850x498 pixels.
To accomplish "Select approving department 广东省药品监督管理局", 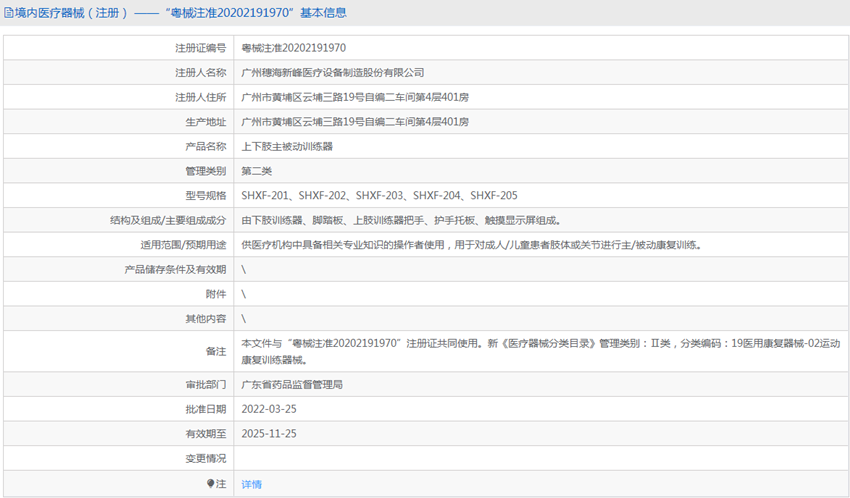I will pos(292,385).
